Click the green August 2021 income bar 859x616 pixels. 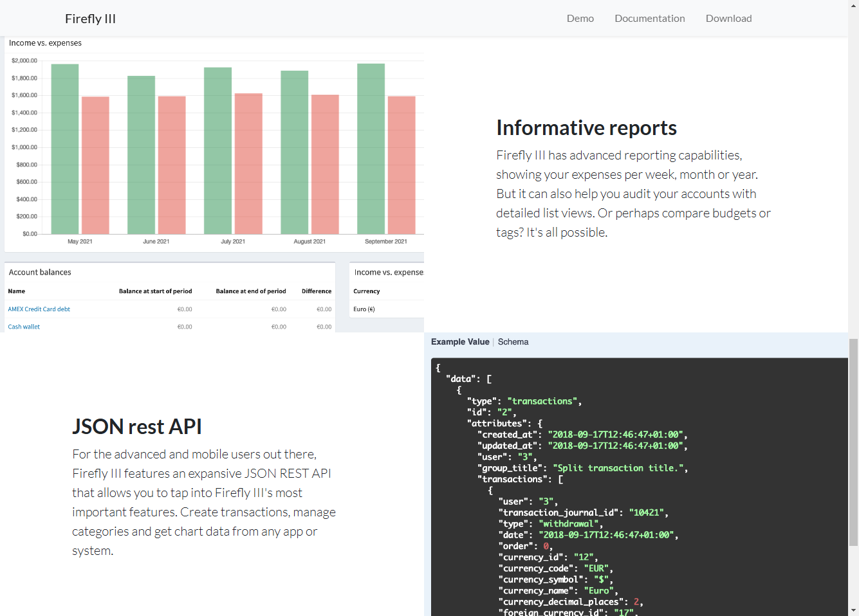tap(294, 152)
